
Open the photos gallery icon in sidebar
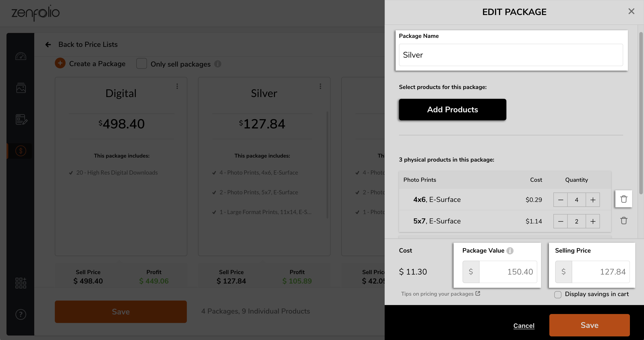coord(21,88)
